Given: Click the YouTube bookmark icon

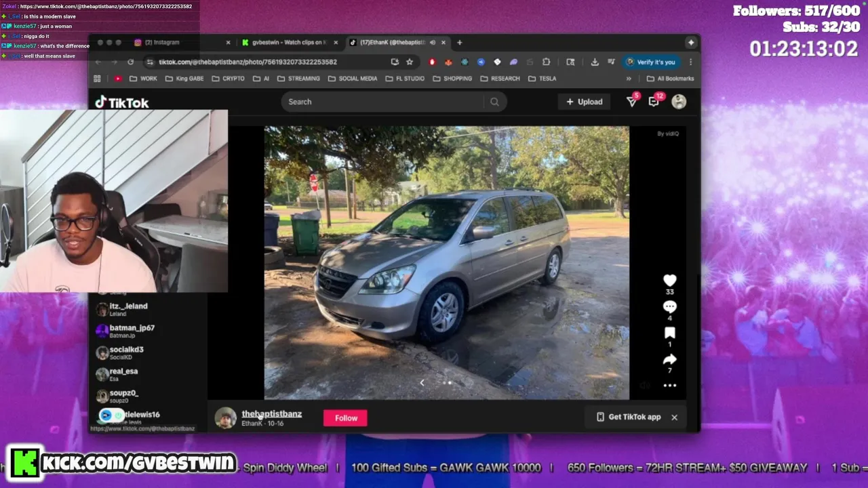Looking at the screenshot, I should point(118,79).
